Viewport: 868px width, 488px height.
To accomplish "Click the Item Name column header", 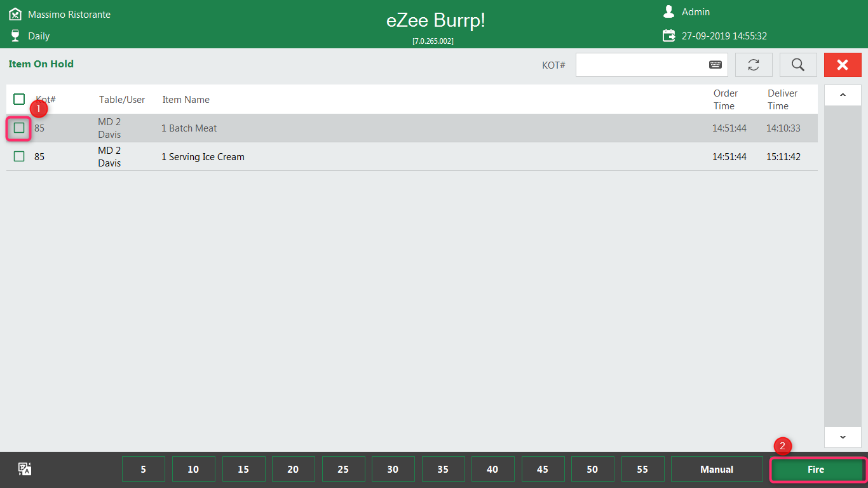I will (186, 100).
